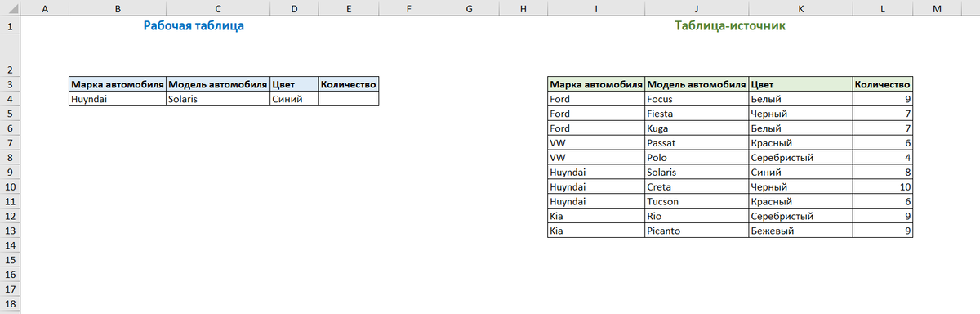Select column L by its header
980x314 pixels.
(882, 8)
